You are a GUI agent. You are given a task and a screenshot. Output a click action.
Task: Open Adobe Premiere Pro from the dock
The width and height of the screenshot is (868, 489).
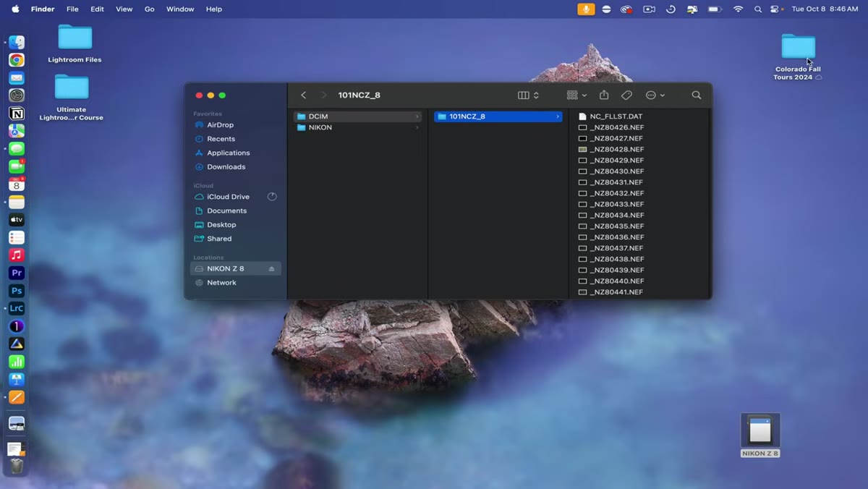17,273
